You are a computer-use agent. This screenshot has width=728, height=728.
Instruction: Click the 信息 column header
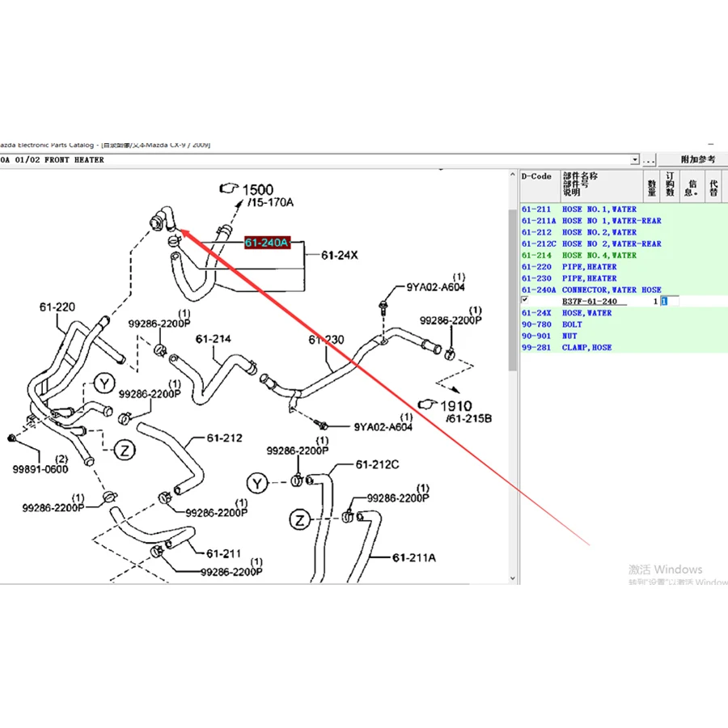pyautogui.click(x=692, y=186)
